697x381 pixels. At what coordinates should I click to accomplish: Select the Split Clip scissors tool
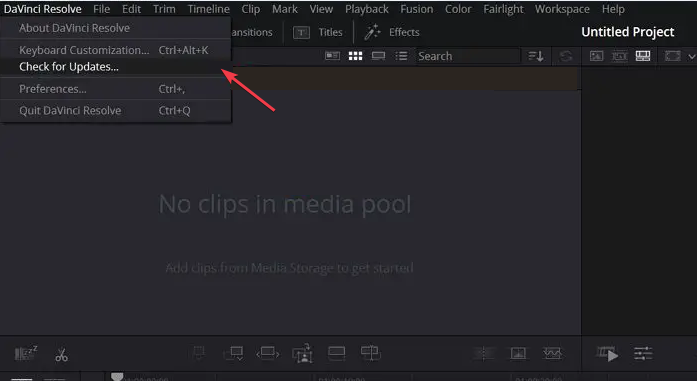61,354
